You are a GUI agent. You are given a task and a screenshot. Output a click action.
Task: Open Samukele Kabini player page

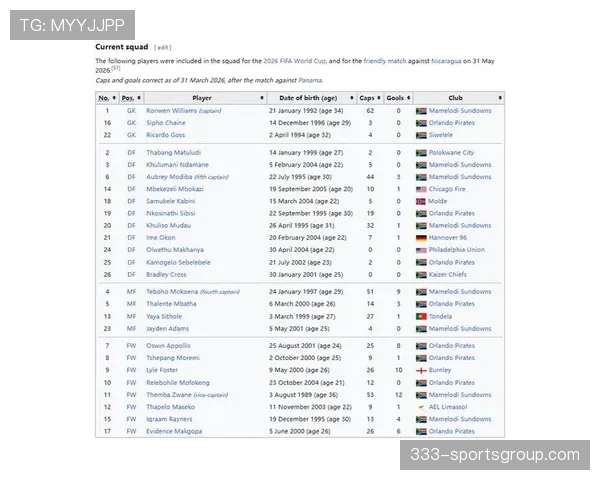[171, 201]
